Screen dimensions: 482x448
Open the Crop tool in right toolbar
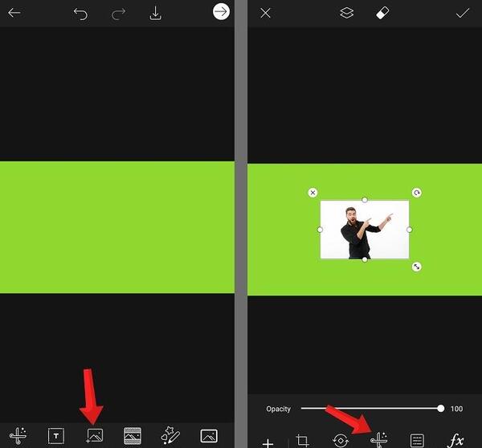tap(302, 441)
